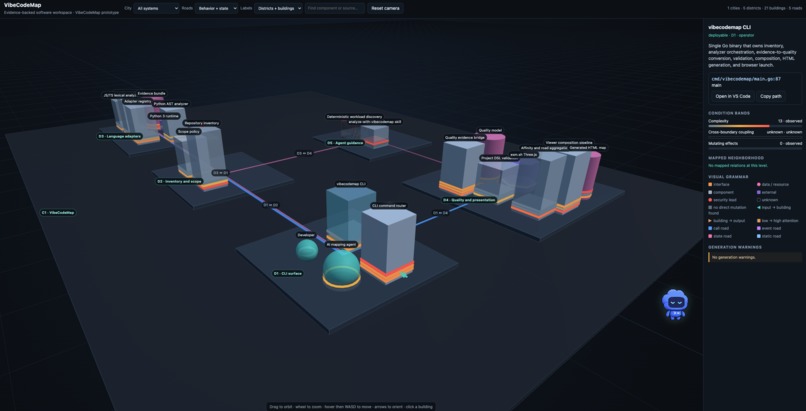Click the 'D3 ⇔ D4' road label
Screen dimensions: 806x411
(303, 153)
